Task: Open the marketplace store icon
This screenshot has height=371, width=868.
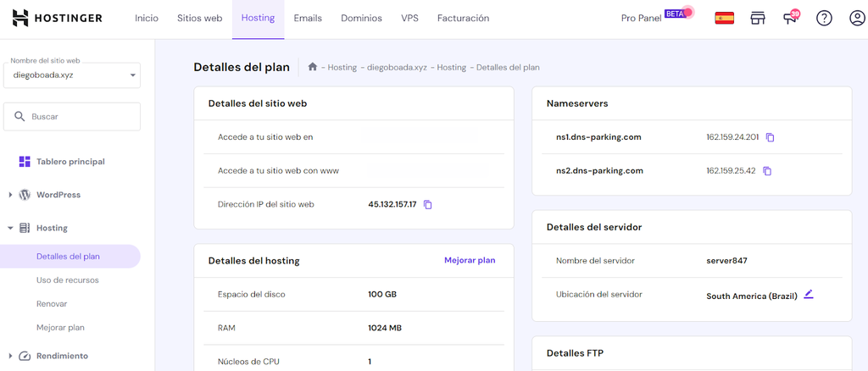Action: coord(758,19)
